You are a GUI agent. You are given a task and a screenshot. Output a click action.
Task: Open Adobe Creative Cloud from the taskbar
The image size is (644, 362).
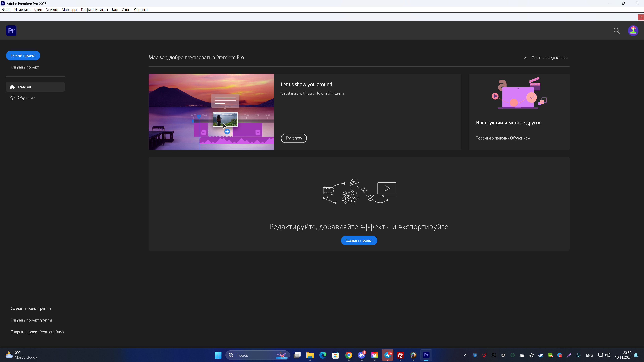click(374, 355)
